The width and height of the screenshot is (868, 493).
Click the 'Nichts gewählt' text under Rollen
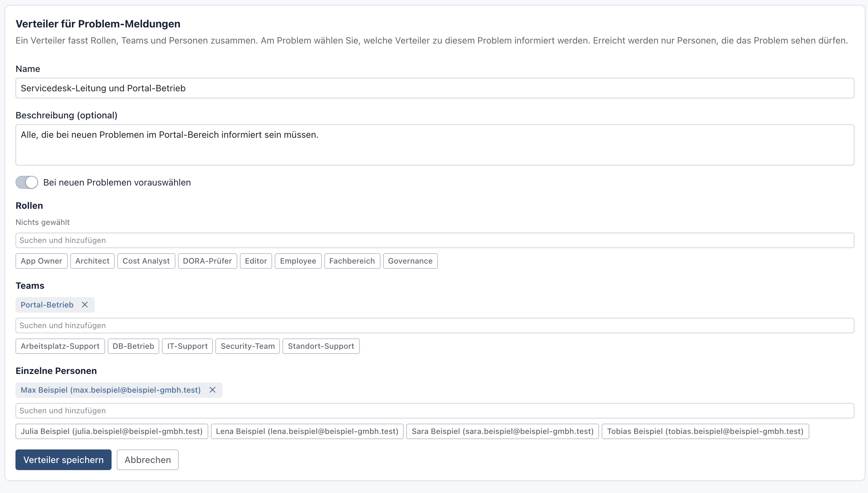click(43, 222)
